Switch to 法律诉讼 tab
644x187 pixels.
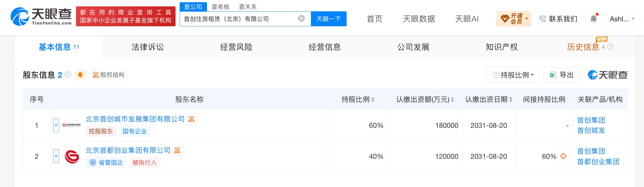click(148, 47)
